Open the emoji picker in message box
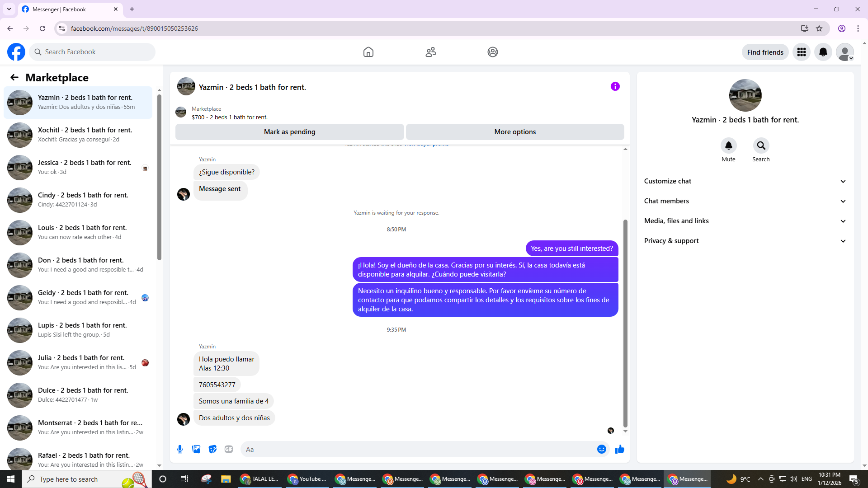Image resolution: width=868 pixels, height=488 pixels. tap(601, 449)
